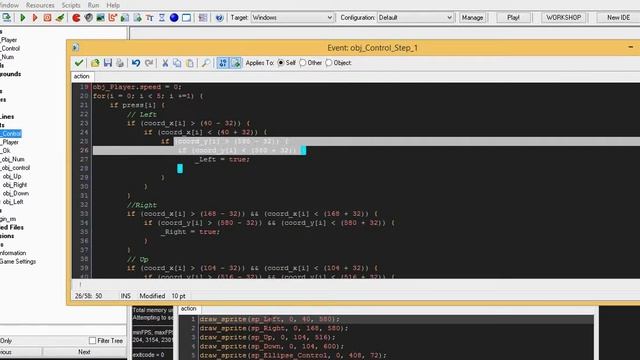This screenshot has width=640, height=360.
Task: Run game in debug mode red arrow
Action: [x=35, y=18]
